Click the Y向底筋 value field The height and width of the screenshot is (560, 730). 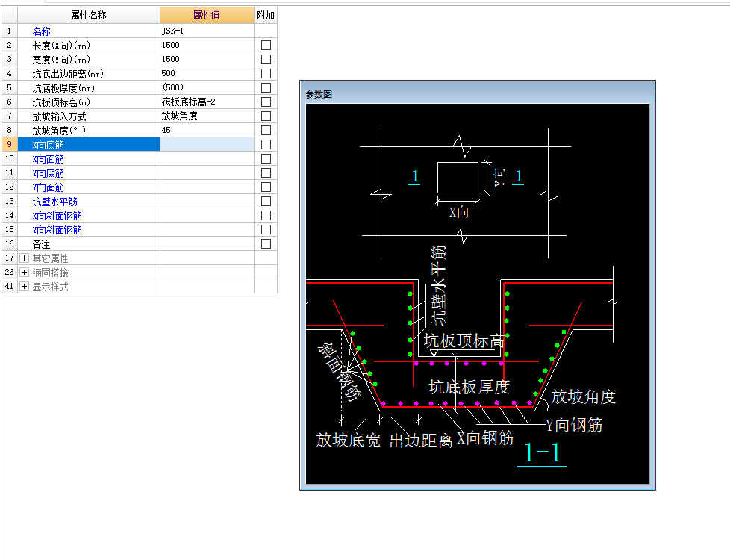point(207,172)
